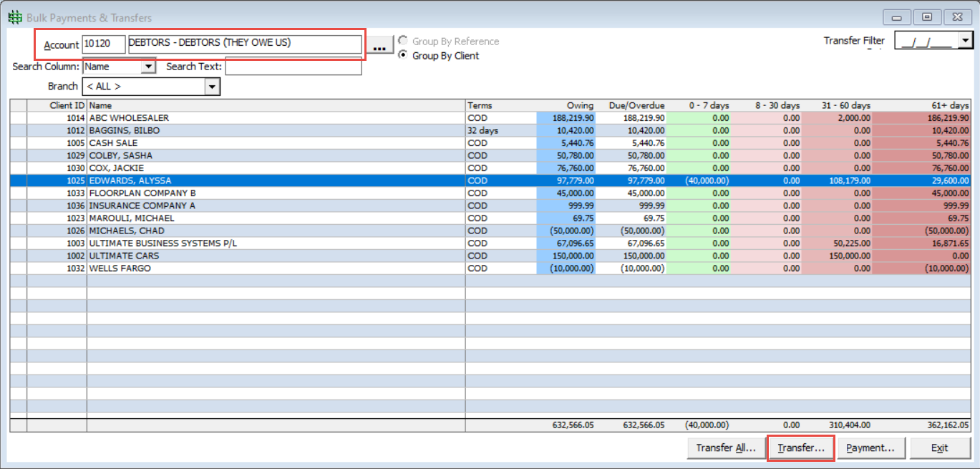
Task: Open the Transfer Filter date dropdown
Action: point(966,41)
